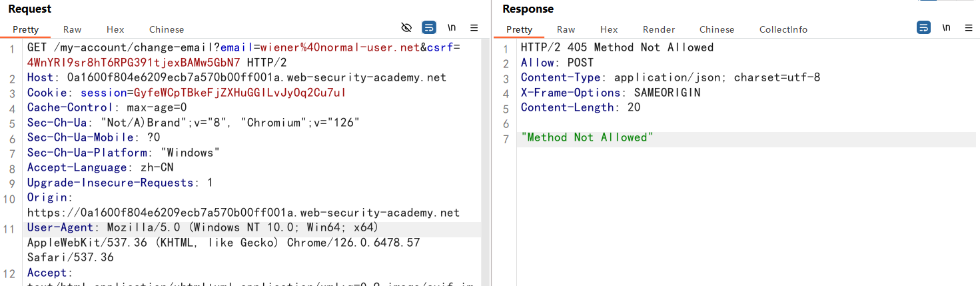Open the Request panel hamburger options menu
980x286 pixels.
click(x=474, y=28)
